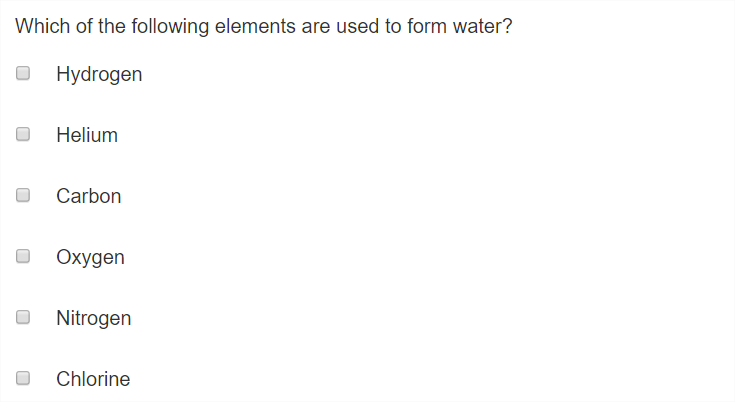Select the Carbon checkbox
The width and height of the screenshot is (735, 402).
(23, 195)
